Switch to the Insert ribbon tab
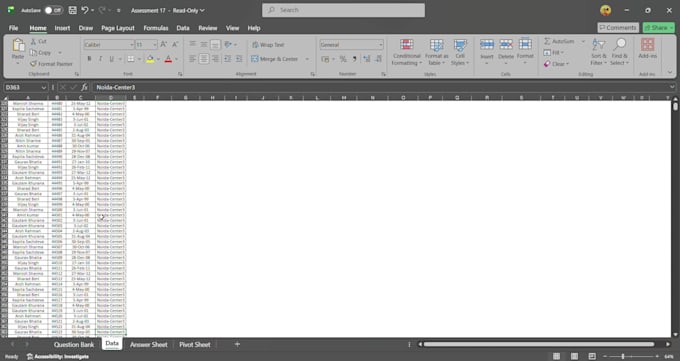 point(62,28)
